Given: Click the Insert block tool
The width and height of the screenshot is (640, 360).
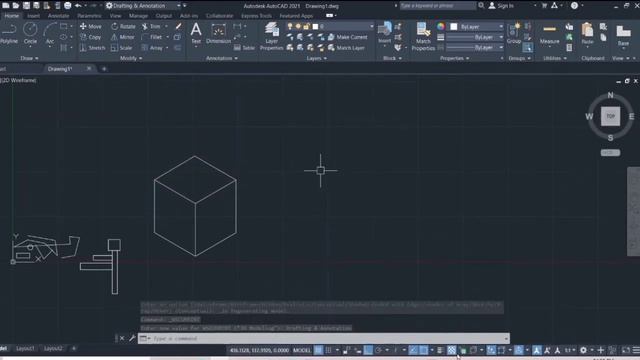Looking at the screenshot, I should coord(384,33).
